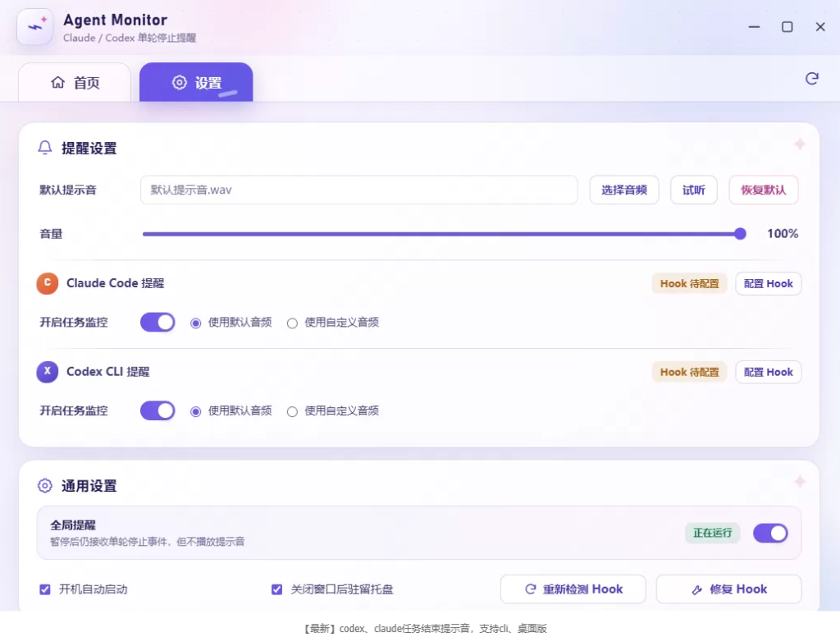Click the home icon in 首页 tab
Image resolution: width=840 pixels, height=637 pixels.
(58, 82)
